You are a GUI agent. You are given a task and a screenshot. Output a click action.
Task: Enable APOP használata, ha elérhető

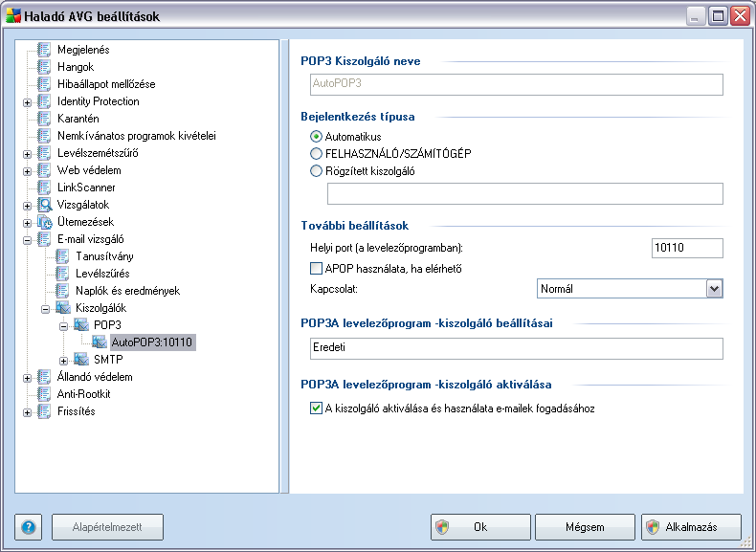pos(316,268)
